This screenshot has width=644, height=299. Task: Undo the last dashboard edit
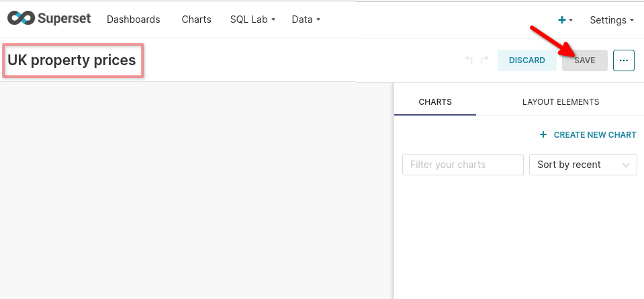pyautogui.click(x=469, y=60)
